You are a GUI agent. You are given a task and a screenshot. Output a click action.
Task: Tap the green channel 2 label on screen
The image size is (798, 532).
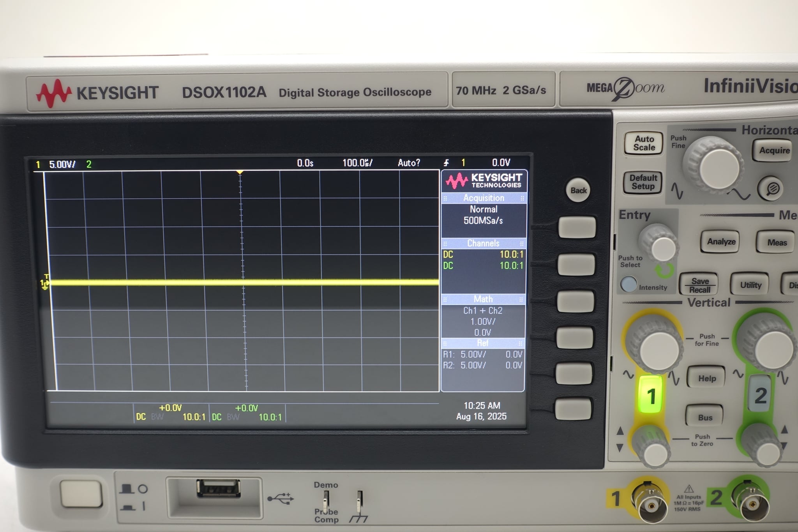(89, 164)
